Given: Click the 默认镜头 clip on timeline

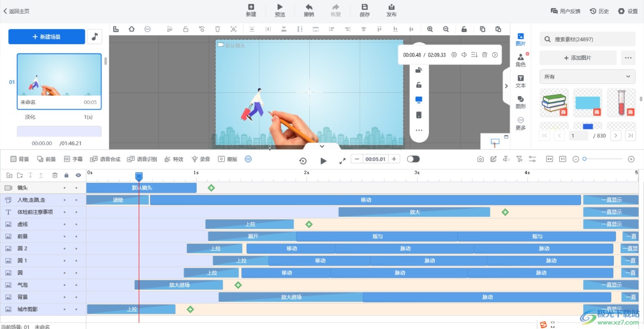Looking at the screenshot, I should tap(141, 188).
